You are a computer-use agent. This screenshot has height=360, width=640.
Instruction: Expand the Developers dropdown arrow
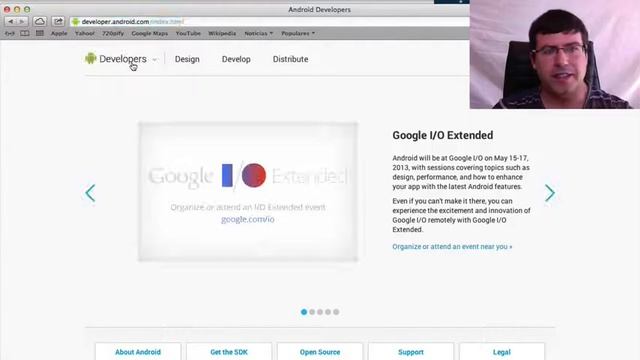click(x=155, y=60)
